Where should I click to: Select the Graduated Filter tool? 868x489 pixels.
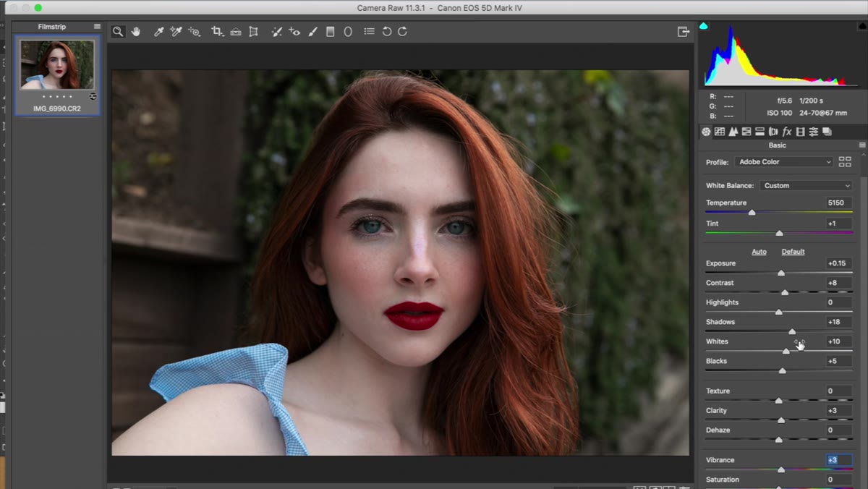pos(331,32)
